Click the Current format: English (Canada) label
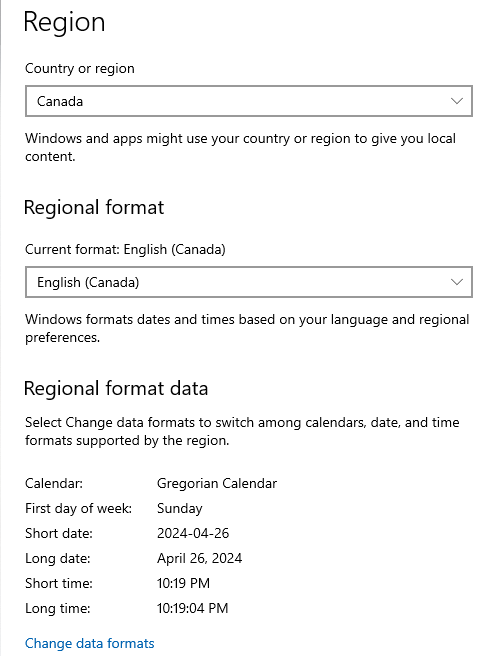 click(125, 250)
